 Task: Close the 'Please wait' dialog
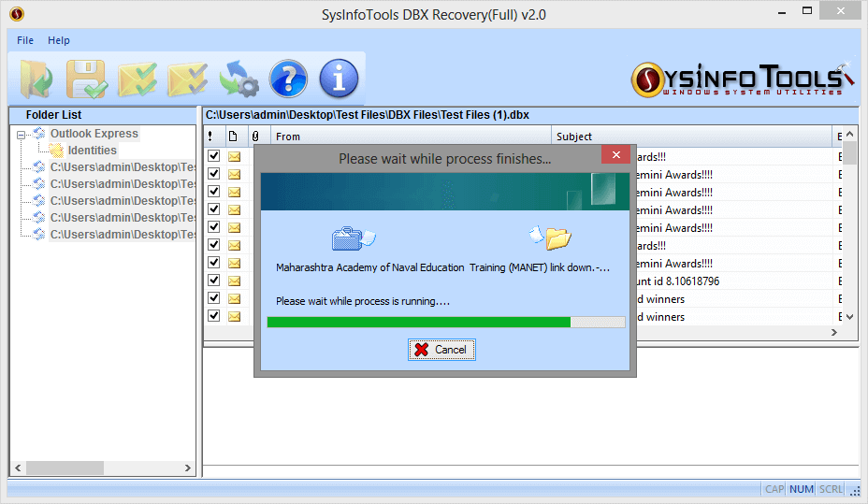click(616, 155)
